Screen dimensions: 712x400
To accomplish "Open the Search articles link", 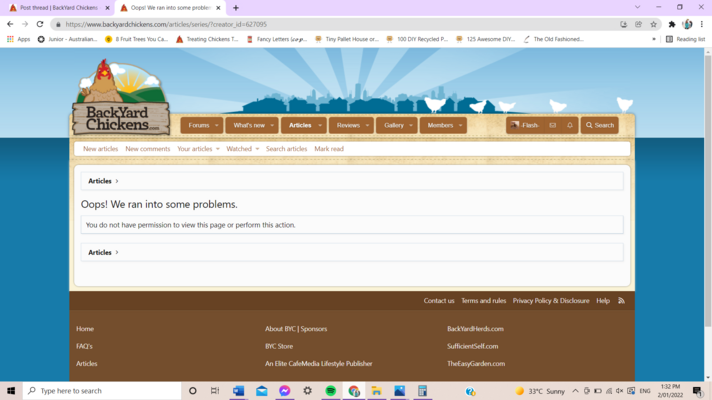I will [286, 149].
